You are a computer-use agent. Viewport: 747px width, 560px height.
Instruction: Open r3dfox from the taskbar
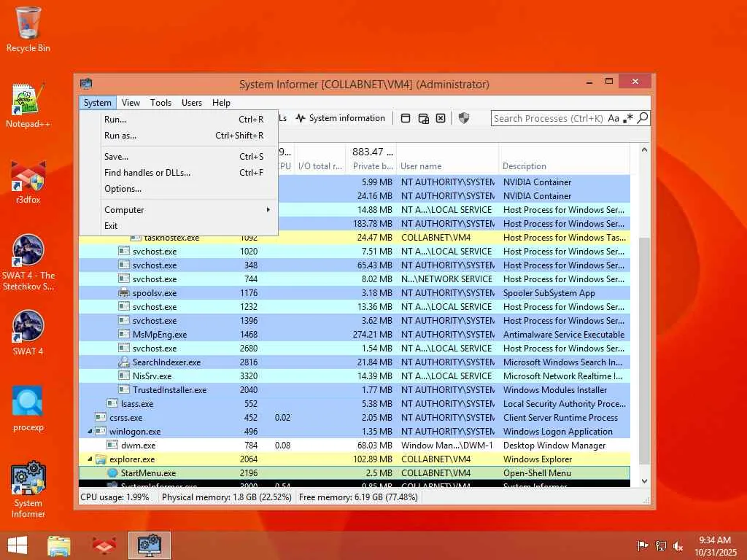(x=104, y=545)
